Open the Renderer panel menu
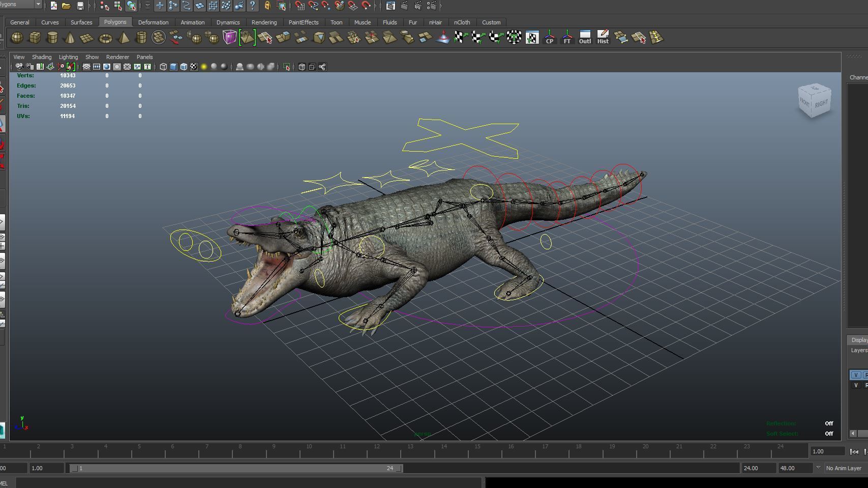868x488 pixels. point(117,57)
